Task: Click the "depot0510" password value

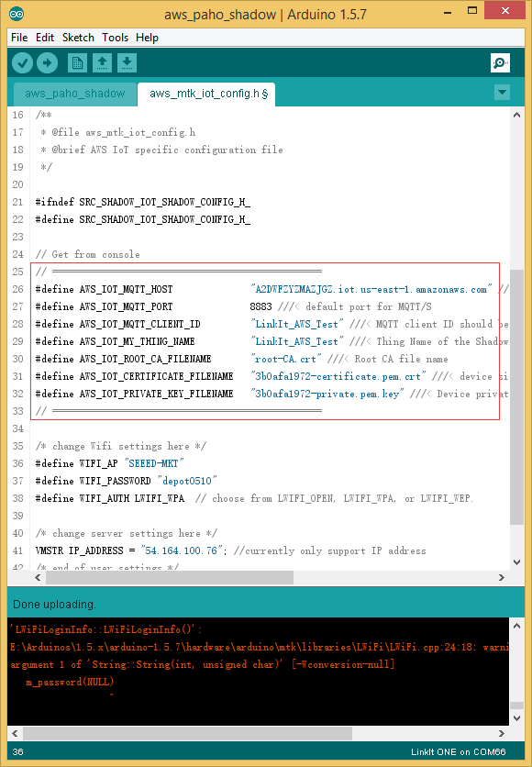Action: pyautogui.click(x=187, y=481)
